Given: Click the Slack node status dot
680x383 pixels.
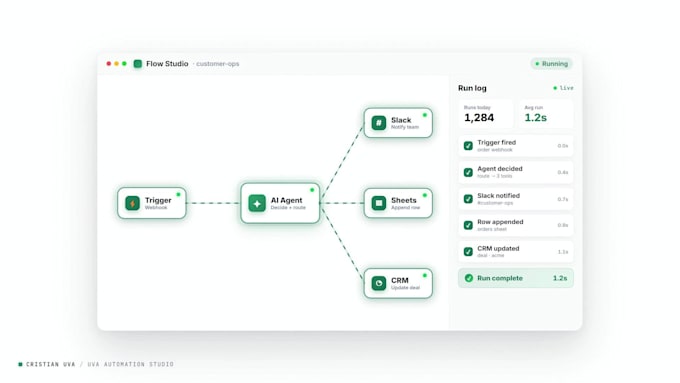Looking at the screenshot, I should click(x=425, y=115).
